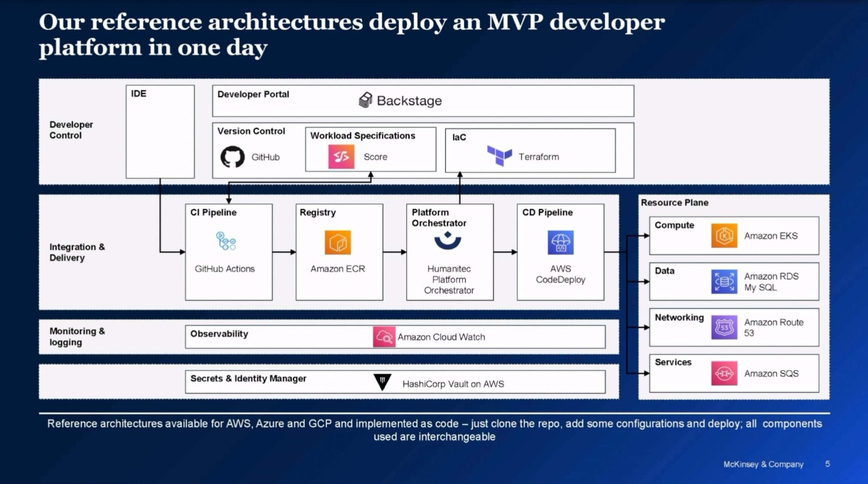The image size is (868, 484).
Task: Click the Humanitec Platform Orchestrator logo
Action: [x=448, y=241]
